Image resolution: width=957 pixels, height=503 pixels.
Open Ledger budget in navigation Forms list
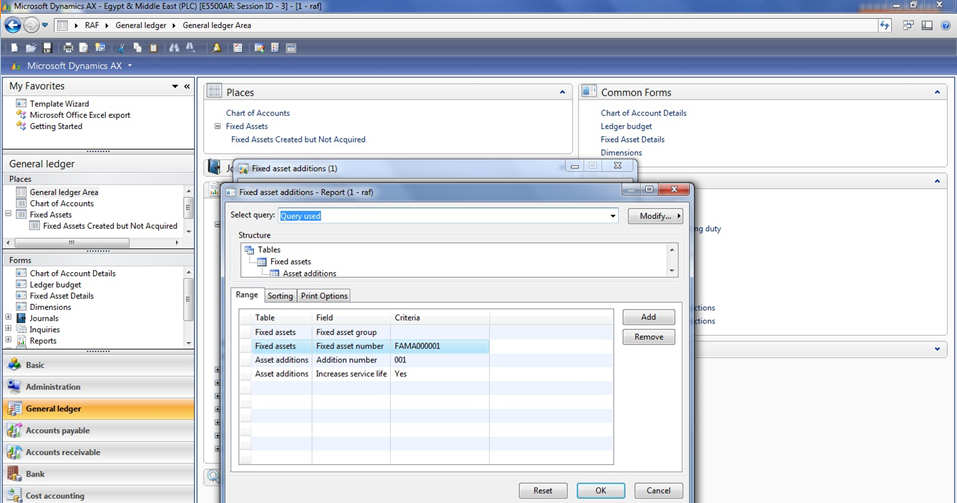56,284
